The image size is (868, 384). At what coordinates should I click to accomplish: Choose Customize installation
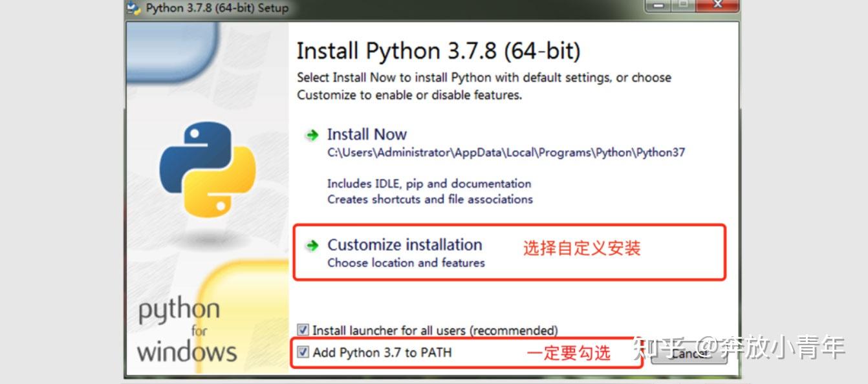click(x=404, y=245)
